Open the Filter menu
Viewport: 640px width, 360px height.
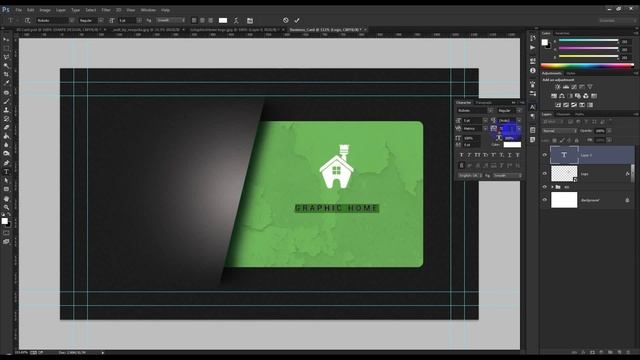tap(106, 10)
